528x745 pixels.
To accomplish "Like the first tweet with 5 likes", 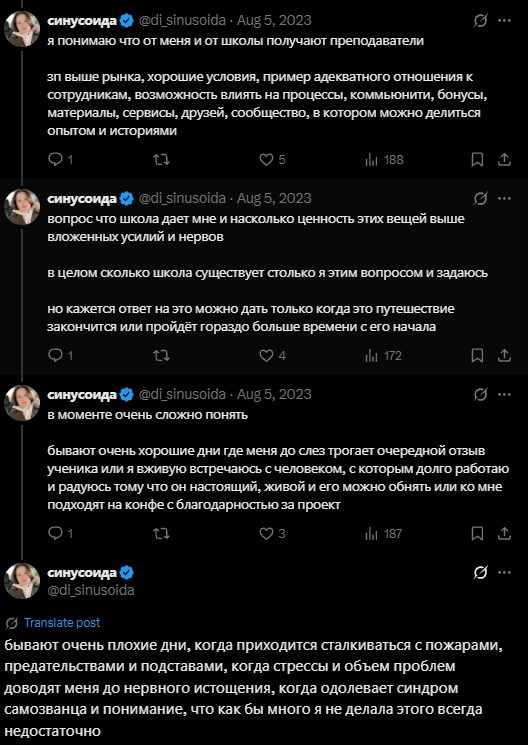I will point(272,160).
